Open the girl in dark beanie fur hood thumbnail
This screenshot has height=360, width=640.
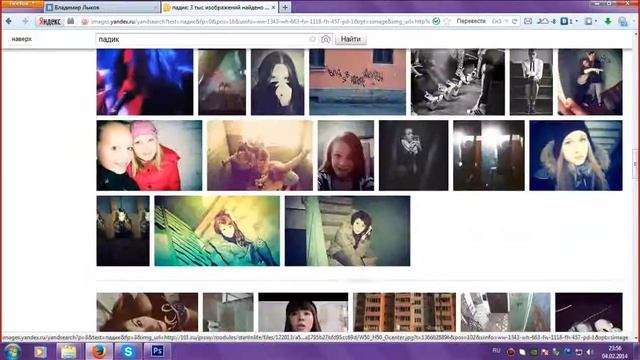point(576,155)
